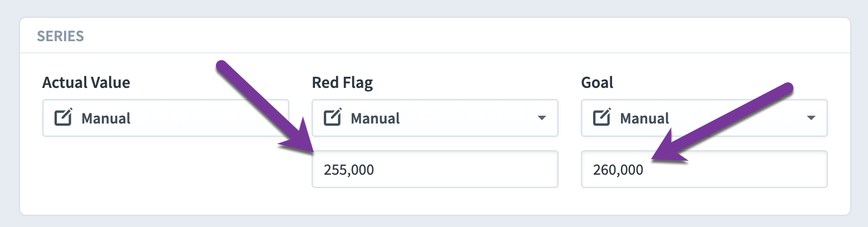Image resolution: width=868 pixels, height=227 pixels.
Task: Open the Actual Value Manual selector
Action: click(166, 118)
